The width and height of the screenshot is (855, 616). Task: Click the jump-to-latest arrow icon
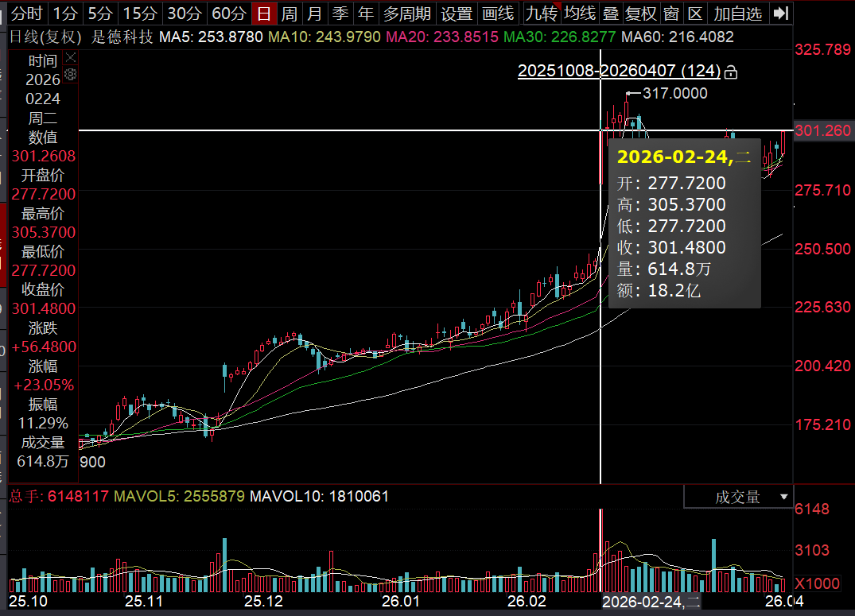point(781,13)
